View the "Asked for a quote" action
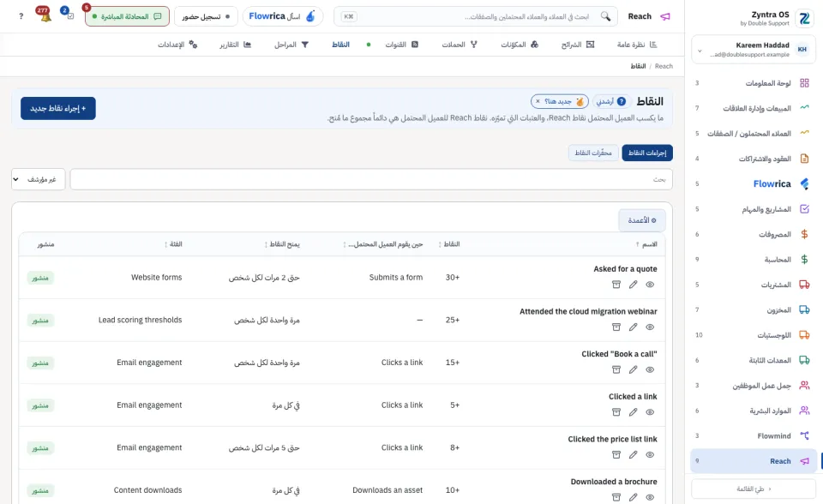 tap(650, 285)
